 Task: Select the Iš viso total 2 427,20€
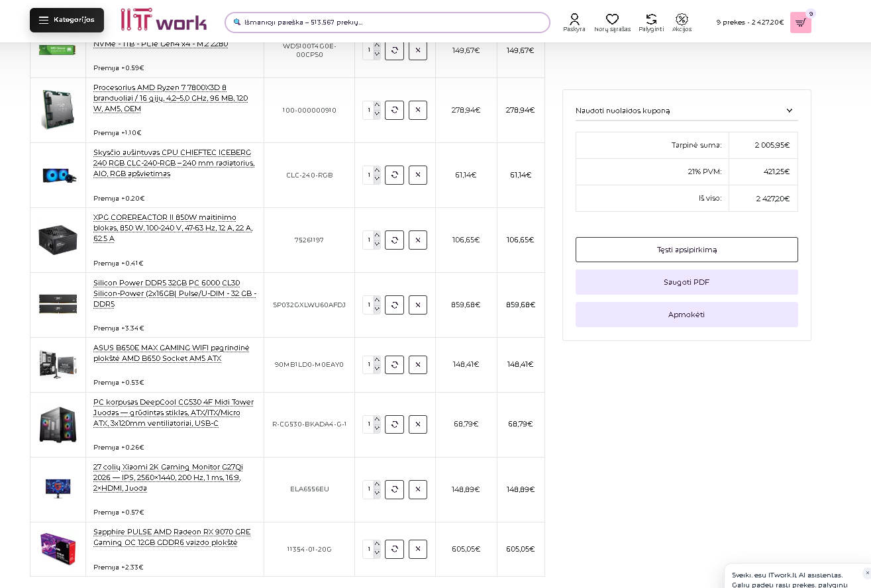click(773, 198)
